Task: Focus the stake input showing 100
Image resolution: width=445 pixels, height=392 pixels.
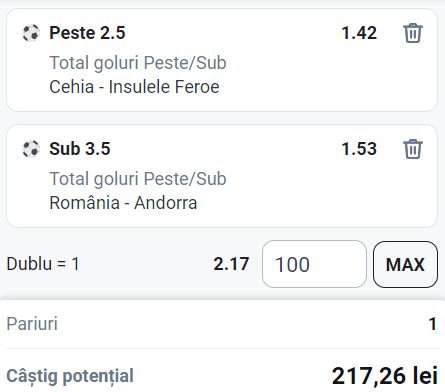Action: point(314,264)
